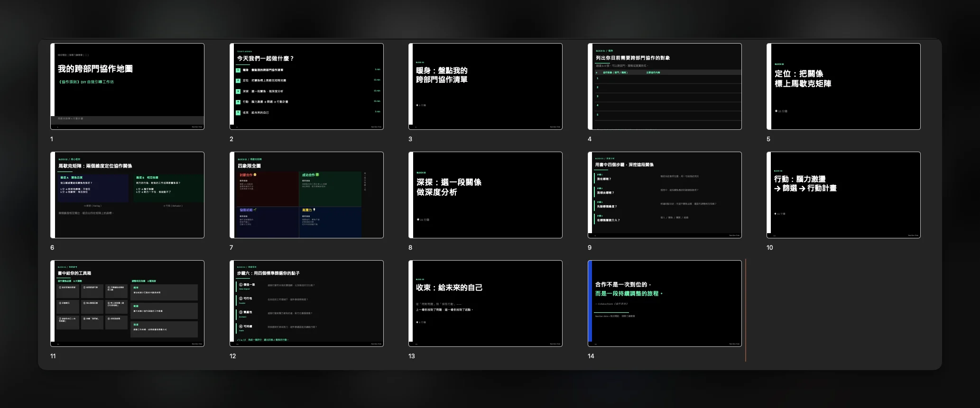Click the number label under slide 1
This screenshot has width=980, height=408.
click(52, 139)
